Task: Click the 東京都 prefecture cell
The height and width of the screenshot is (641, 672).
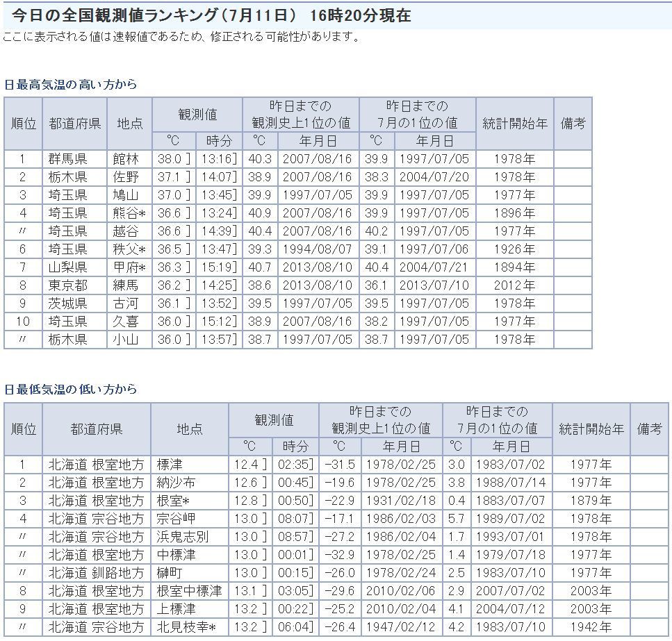Action: pos(68,285)
